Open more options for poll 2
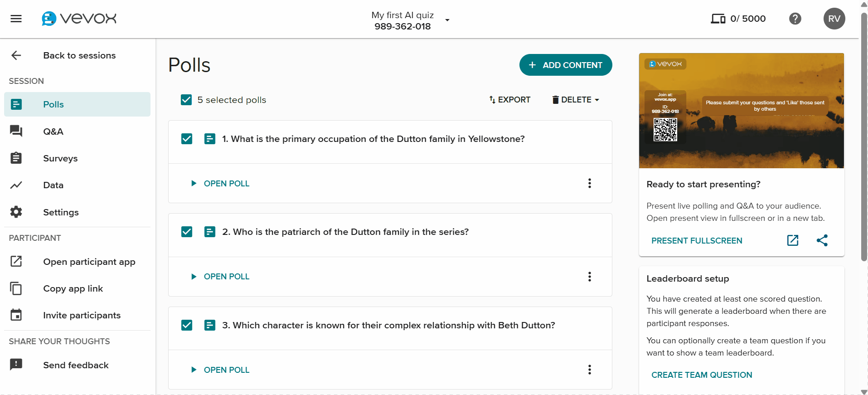 589,277
